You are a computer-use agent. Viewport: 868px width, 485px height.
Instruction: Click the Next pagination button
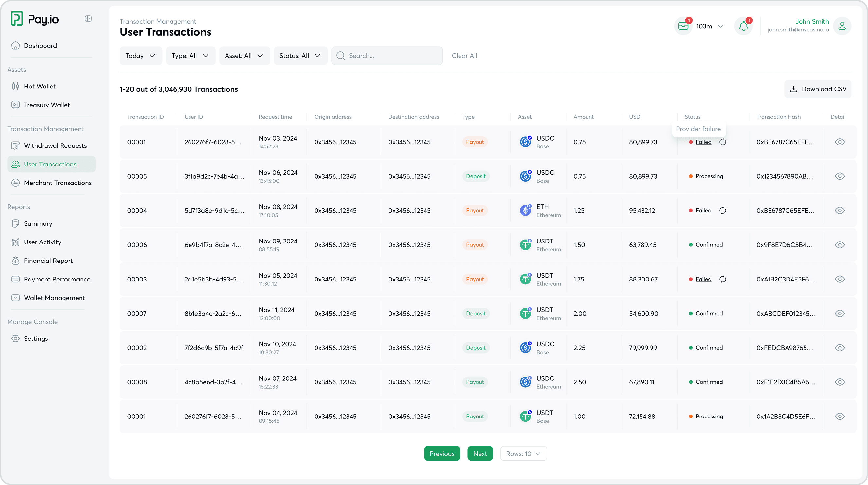click(x=480, y=453)
